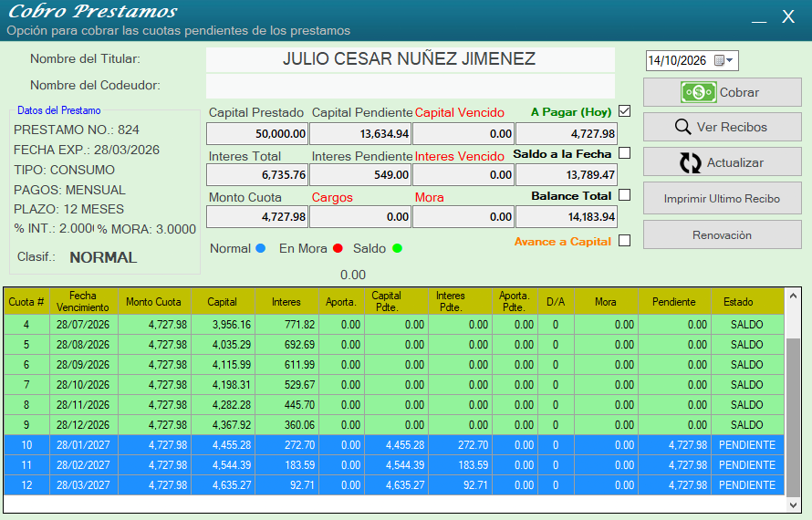Click the Interes Pendiente value 549.00
Image resolution: width=812 pixels, height=520 pixels.
pos(359,174)
